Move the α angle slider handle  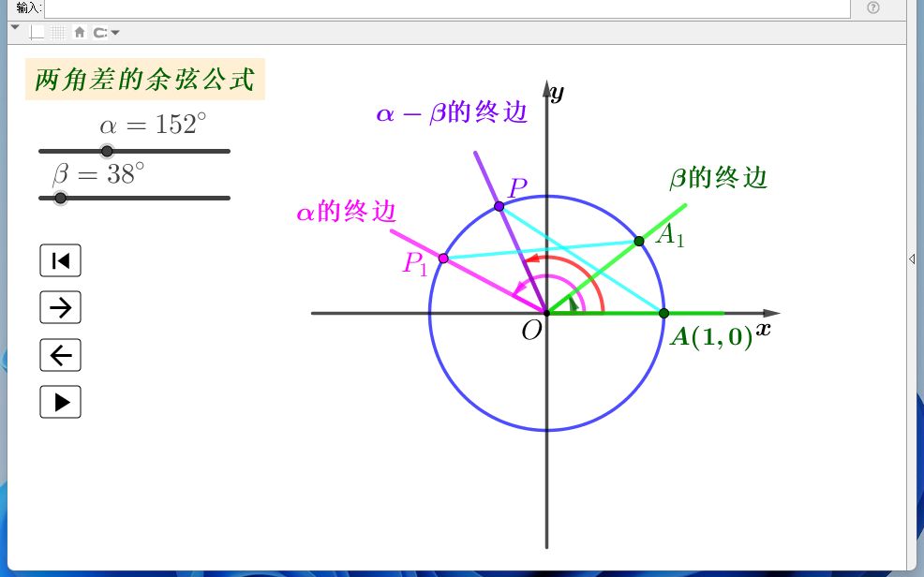tap(107, 151)
